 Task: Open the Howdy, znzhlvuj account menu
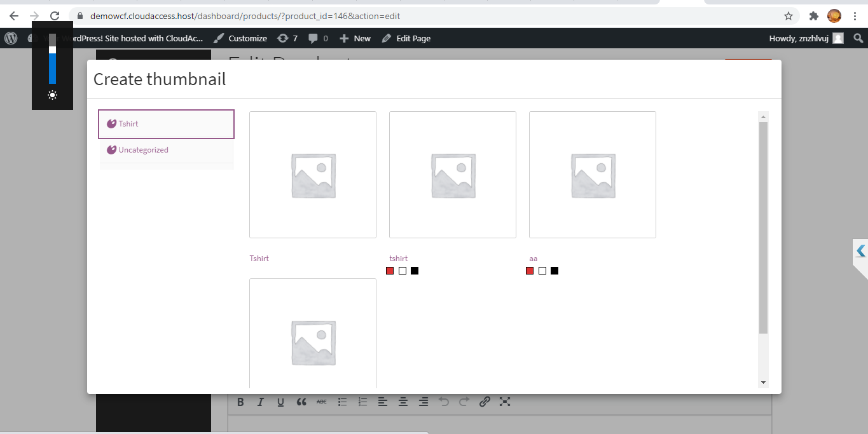pos(806,38)
